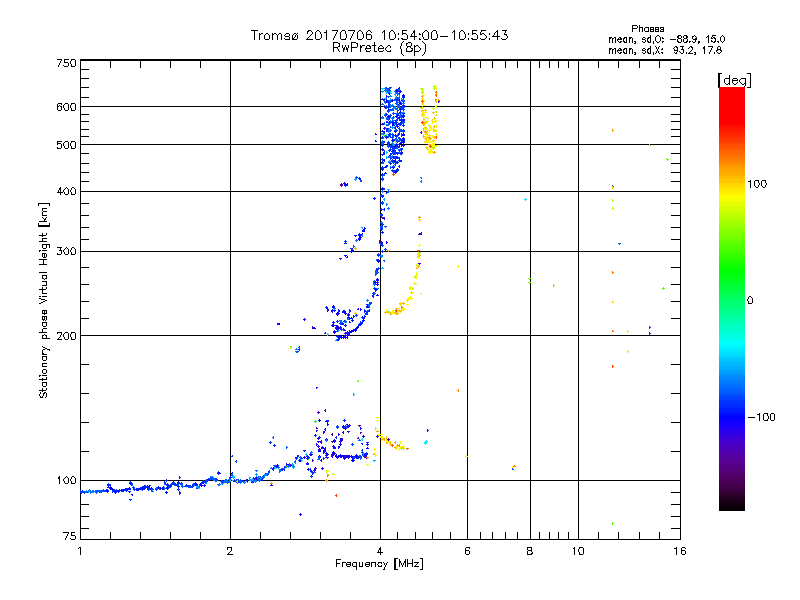Click the x-axis label '1'

point(80,551)
